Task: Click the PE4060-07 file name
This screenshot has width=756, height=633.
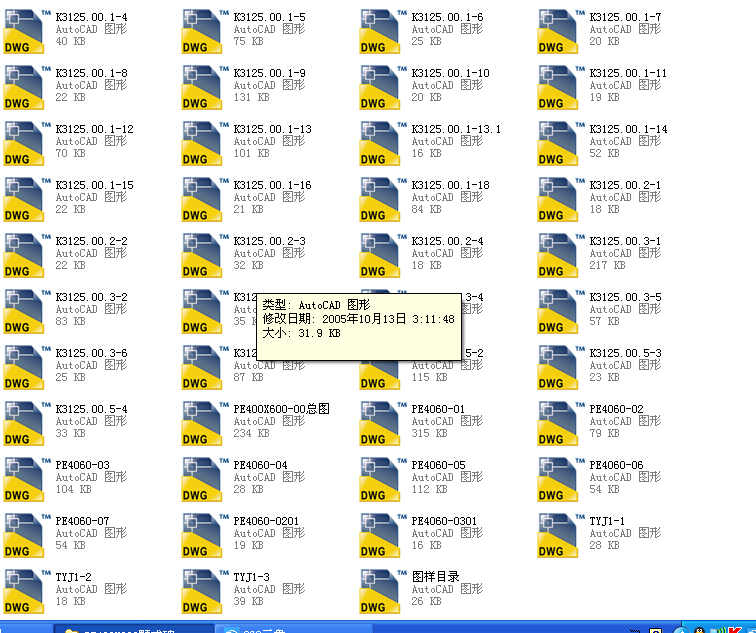Action: coord(82,521)
